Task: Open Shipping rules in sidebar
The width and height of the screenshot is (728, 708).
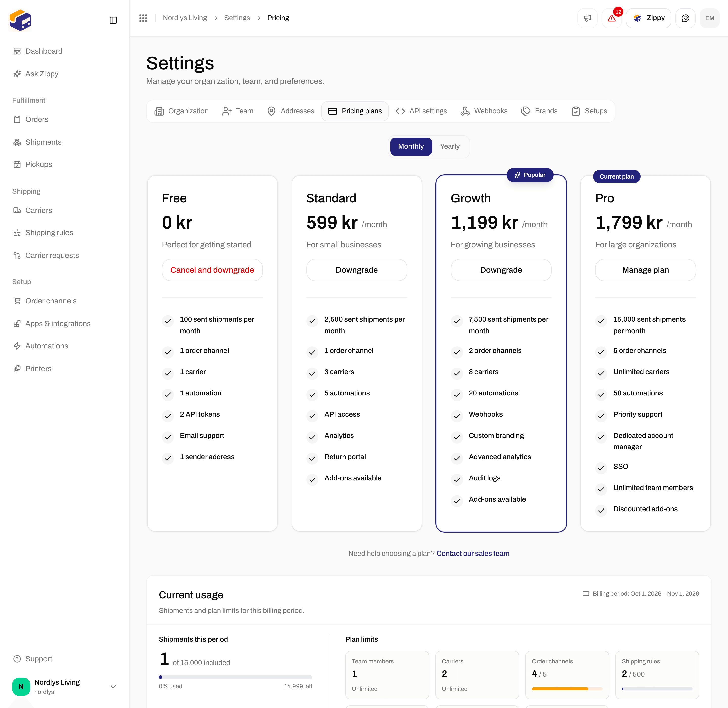Action: (43, 233)
